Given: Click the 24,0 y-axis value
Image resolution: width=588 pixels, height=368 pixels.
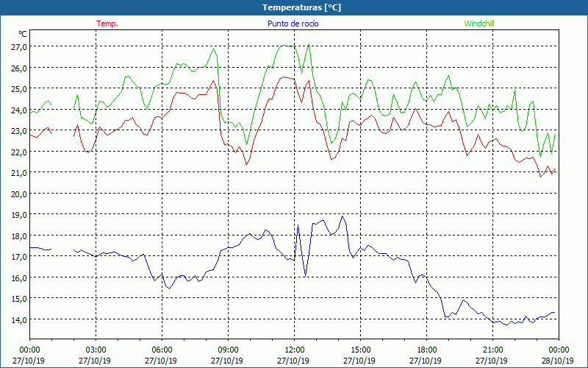Looking at the screenshot, I should [x=19, y=110].
